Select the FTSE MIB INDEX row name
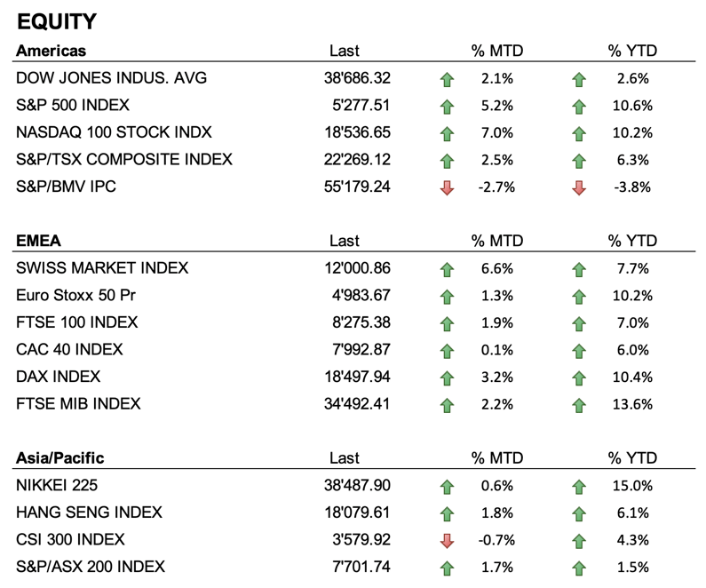 (x=78, y=403)
